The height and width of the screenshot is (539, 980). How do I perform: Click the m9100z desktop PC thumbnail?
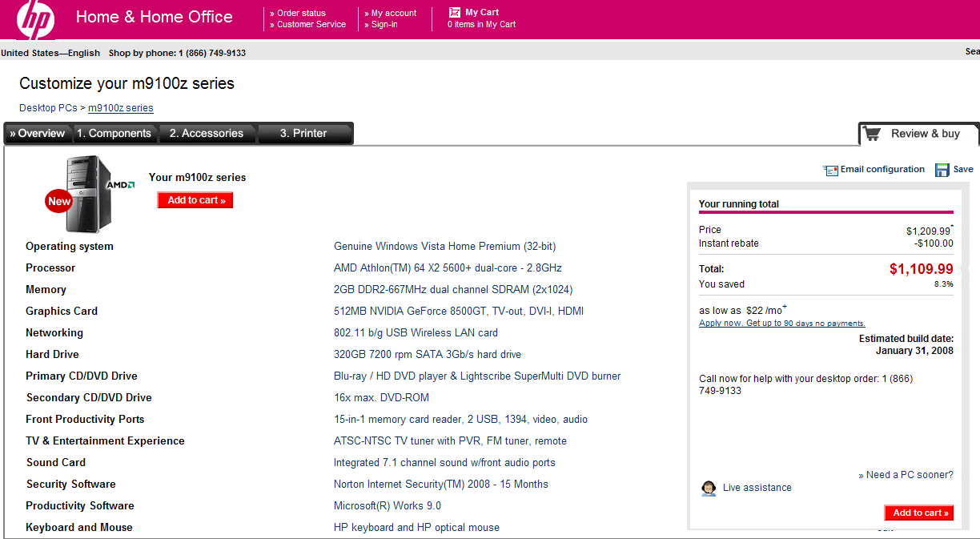click(x=89, y=195)
